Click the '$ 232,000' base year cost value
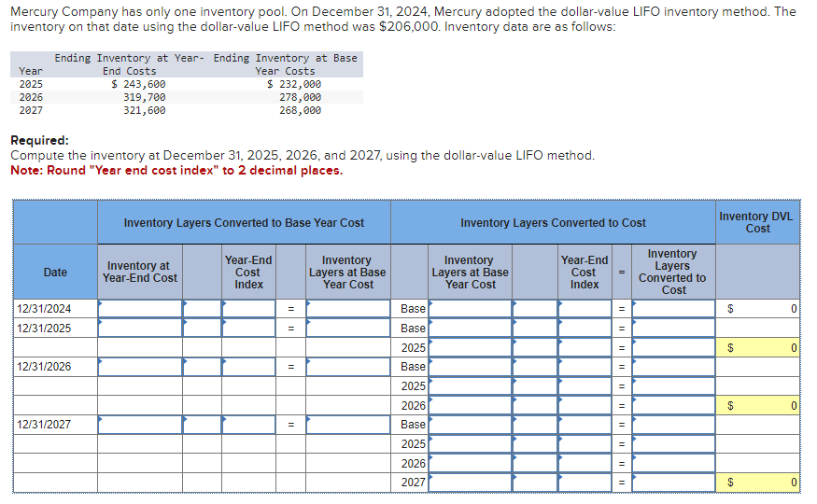Screen dimensions: 817x504 click(294, 84)
